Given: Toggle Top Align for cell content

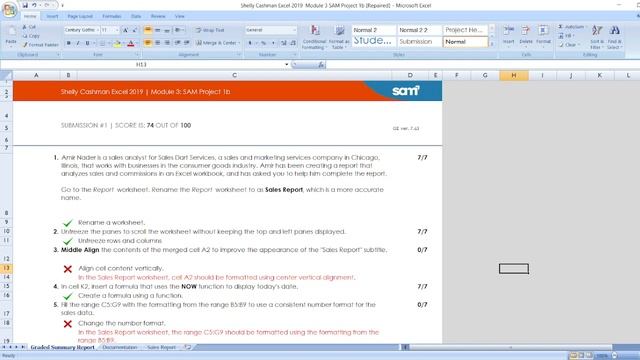Looking at the screenshot, I should (x=148, y=30).
